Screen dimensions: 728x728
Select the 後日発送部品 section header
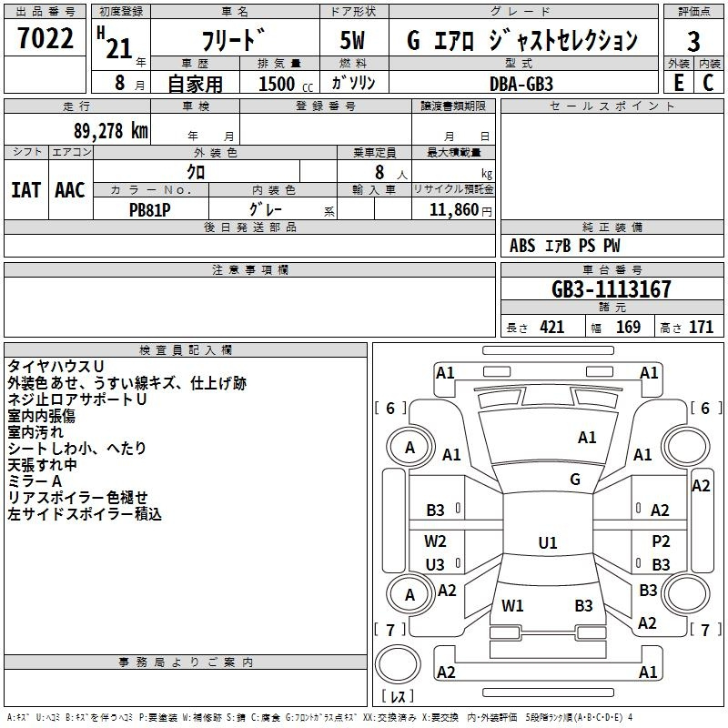tap(249, 227)
